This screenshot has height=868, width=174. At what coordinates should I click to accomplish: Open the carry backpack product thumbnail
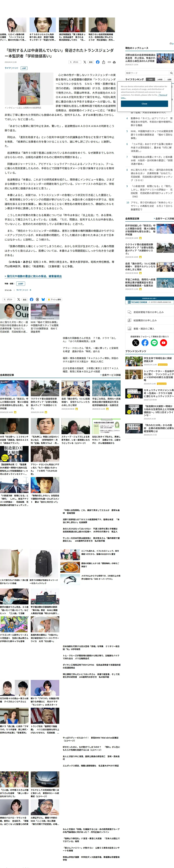click(x=45, y=563)
